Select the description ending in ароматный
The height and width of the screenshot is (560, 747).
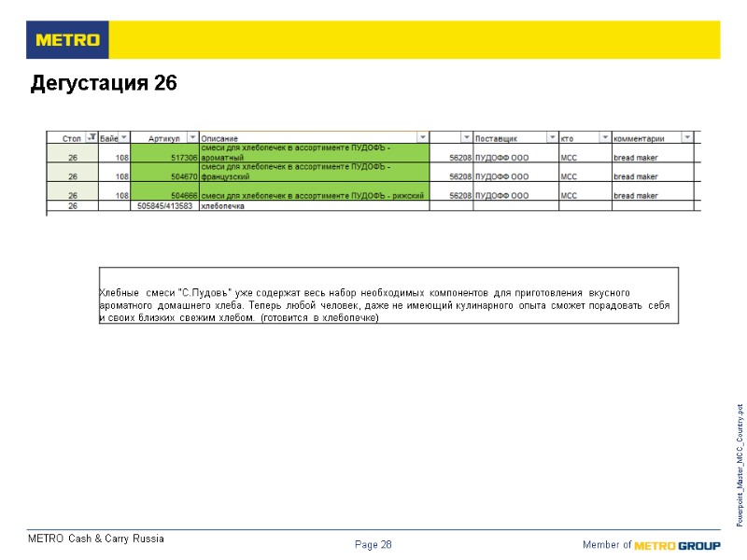314,153
